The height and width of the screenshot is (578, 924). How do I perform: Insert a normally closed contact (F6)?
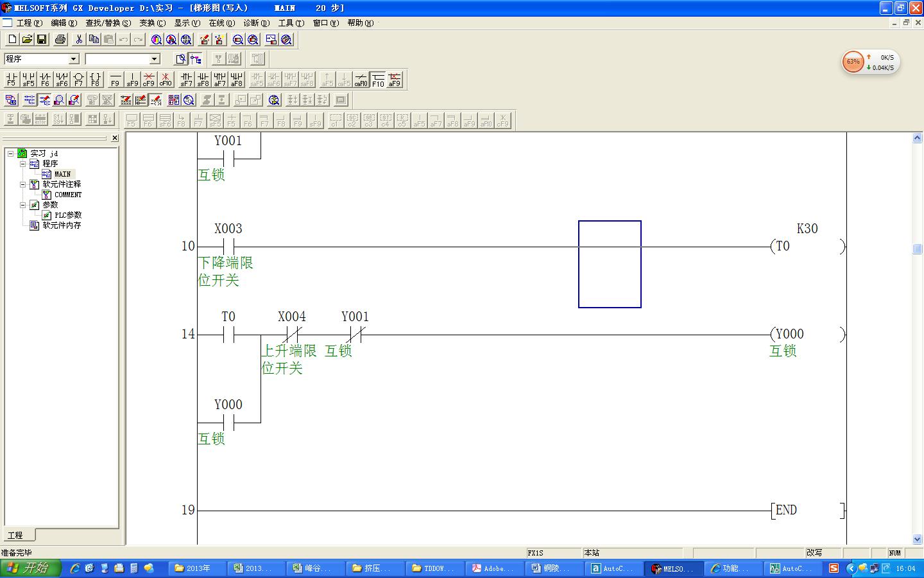[x=45, y=79]
